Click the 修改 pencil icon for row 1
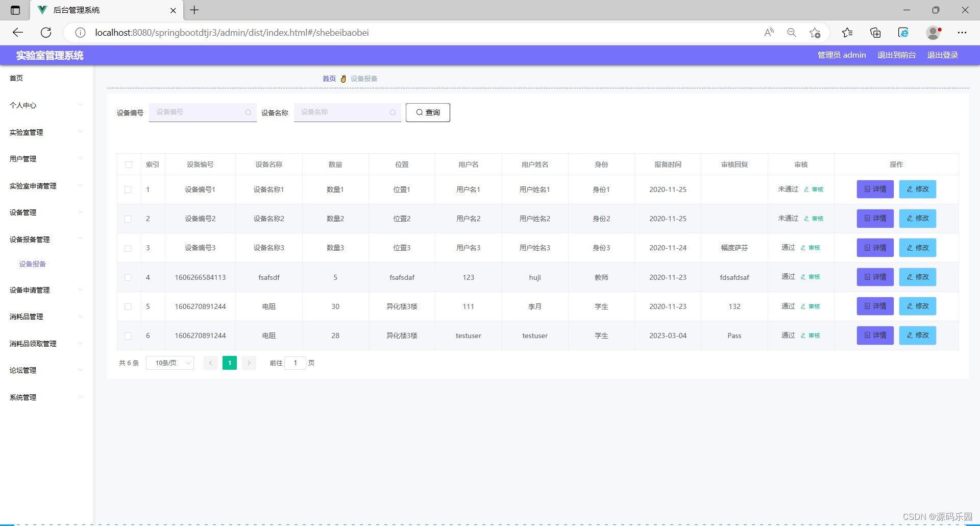 click(x=910, y=189)
